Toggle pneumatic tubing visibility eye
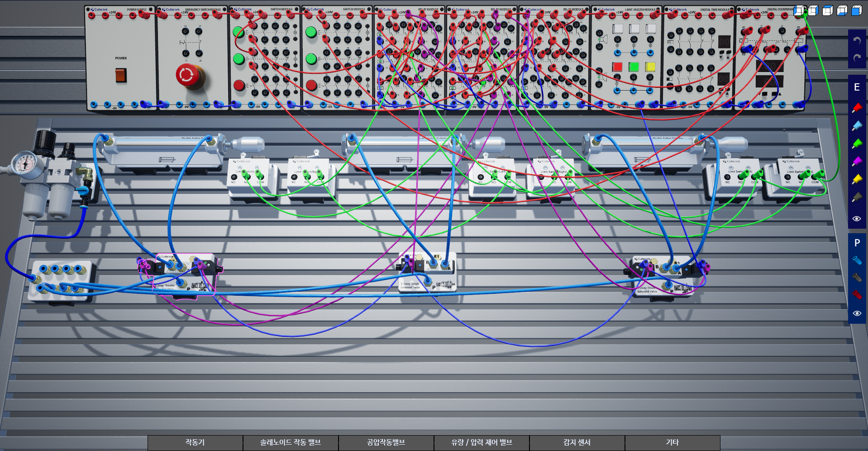 (857, 313)
